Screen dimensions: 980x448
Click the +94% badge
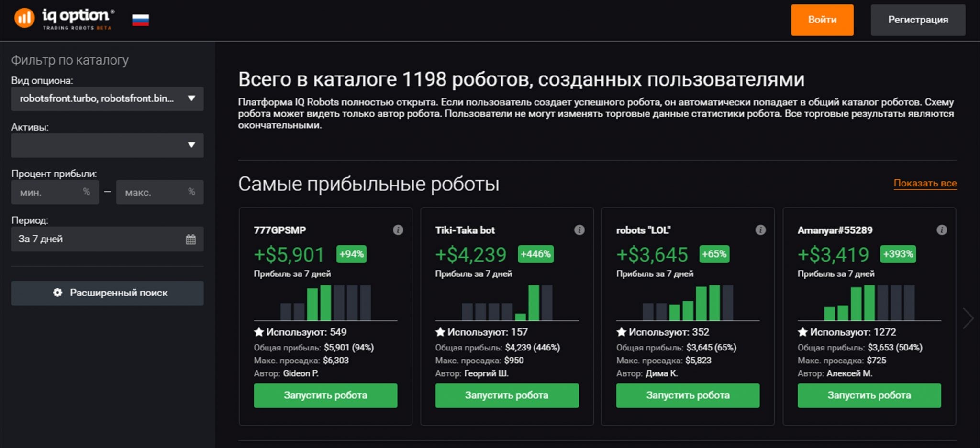(351, 254)
